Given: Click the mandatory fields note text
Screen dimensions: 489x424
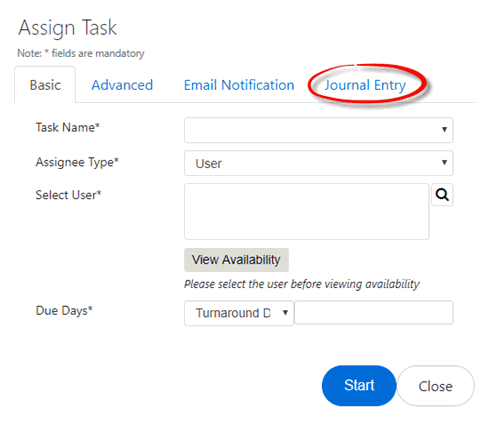Looking at the screenshot, I should click(x=81, y=53).
